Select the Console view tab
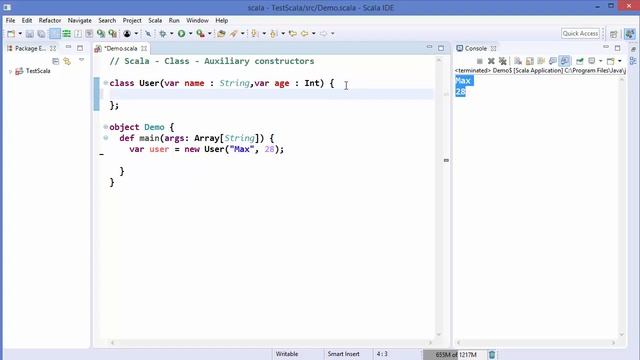Image resolution: width=640 pixels, height=360 pixels. coord(476,49)
